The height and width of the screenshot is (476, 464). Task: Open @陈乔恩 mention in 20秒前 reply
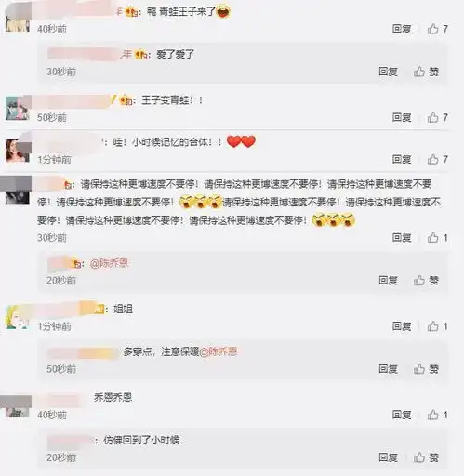click(x=109, y=264)
